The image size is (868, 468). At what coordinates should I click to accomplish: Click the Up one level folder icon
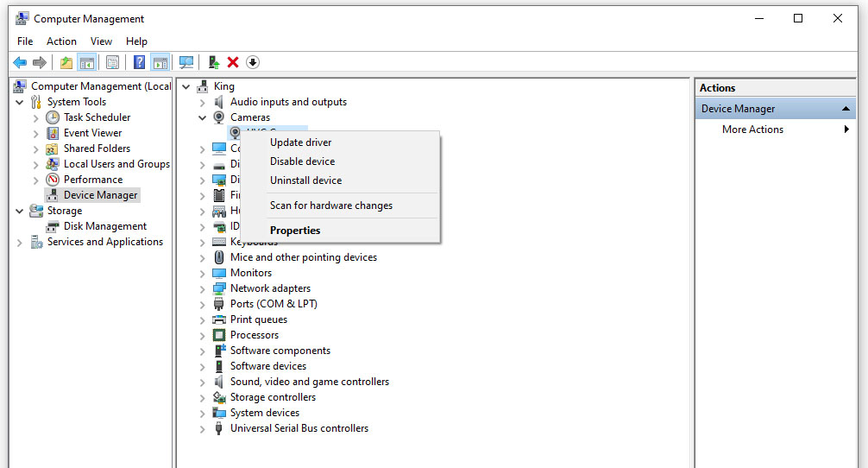(66, 62)
